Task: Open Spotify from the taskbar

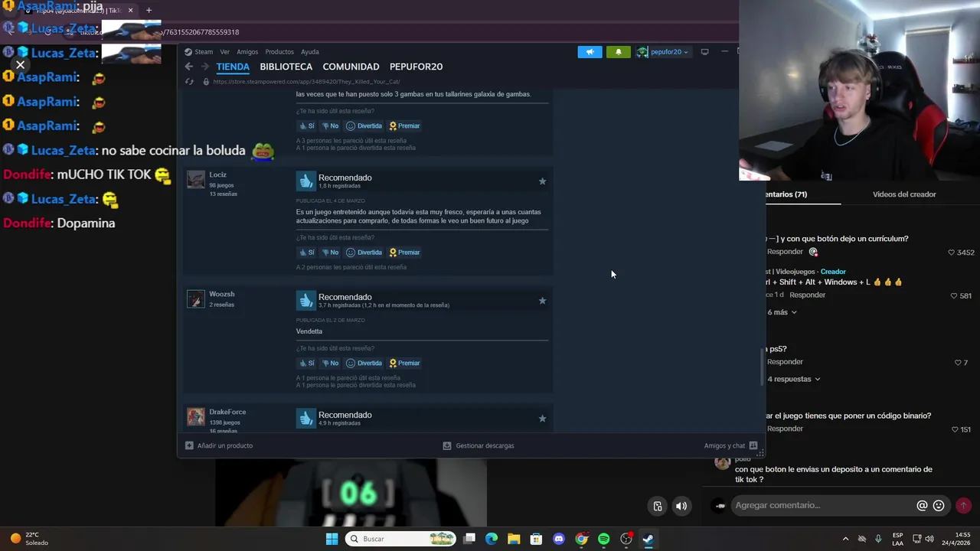Action: tap(604, 539)
